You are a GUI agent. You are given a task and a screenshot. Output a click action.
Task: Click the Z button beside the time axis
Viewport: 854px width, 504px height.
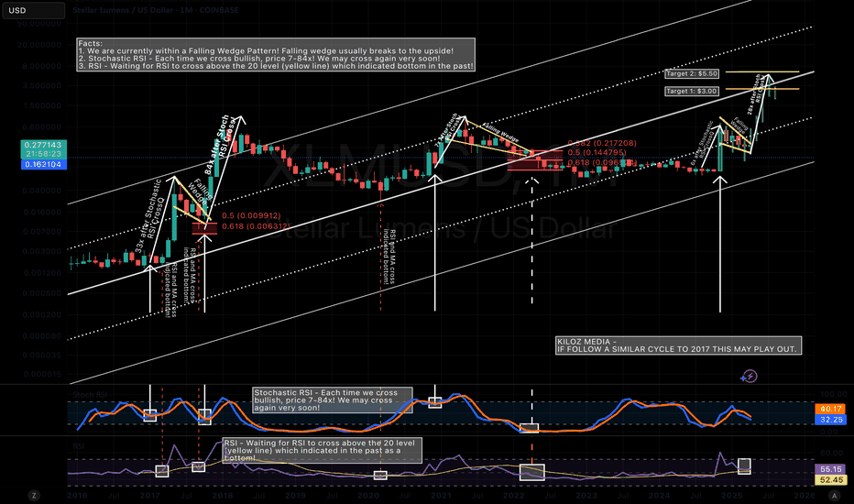click(34, 495)
